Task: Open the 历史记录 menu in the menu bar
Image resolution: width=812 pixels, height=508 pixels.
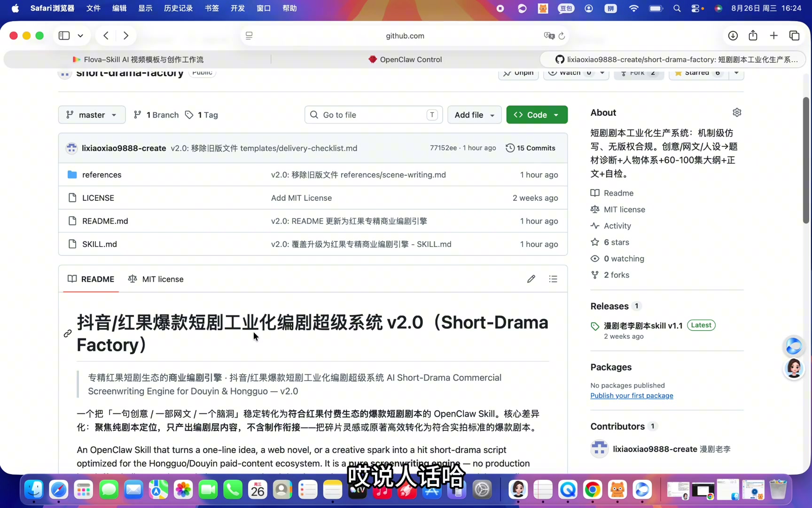Action: pyautogui.click(x=178, y=8)
